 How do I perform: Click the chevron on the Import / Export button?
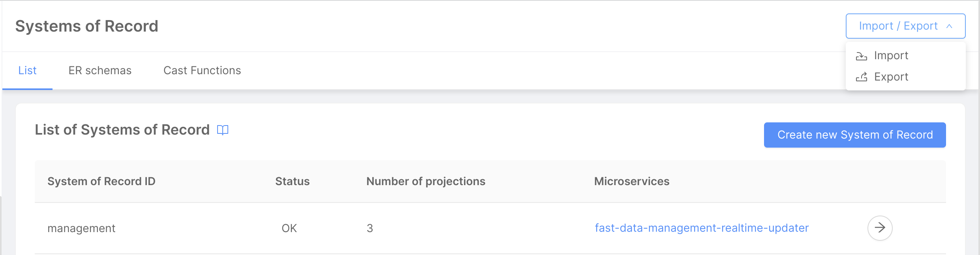click(949, 26)
